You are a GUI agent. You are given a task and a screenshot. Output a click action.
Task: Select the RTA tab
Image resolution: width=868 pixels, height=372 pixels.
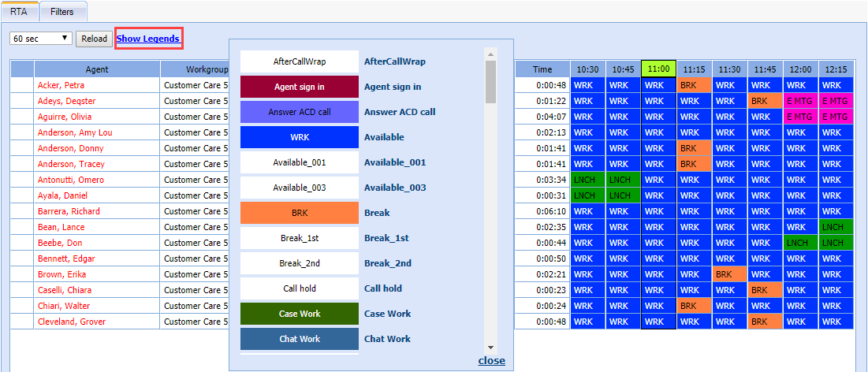[19, 13]
